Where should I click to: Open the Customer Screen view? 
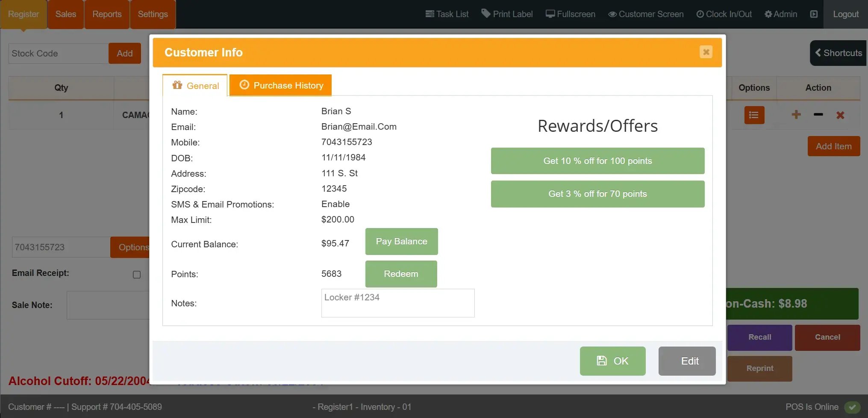(x=646, y=14)
